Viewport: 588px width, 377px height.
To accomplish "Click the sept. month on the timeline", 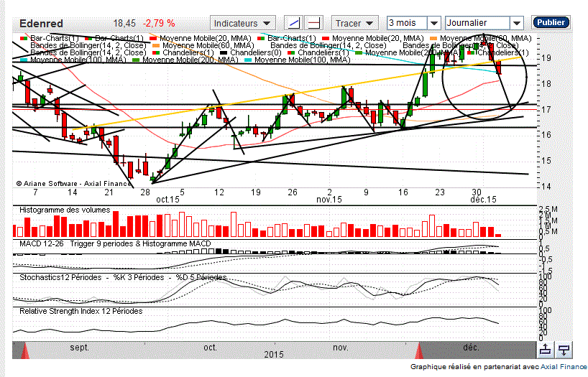I will tap(80, 348).
